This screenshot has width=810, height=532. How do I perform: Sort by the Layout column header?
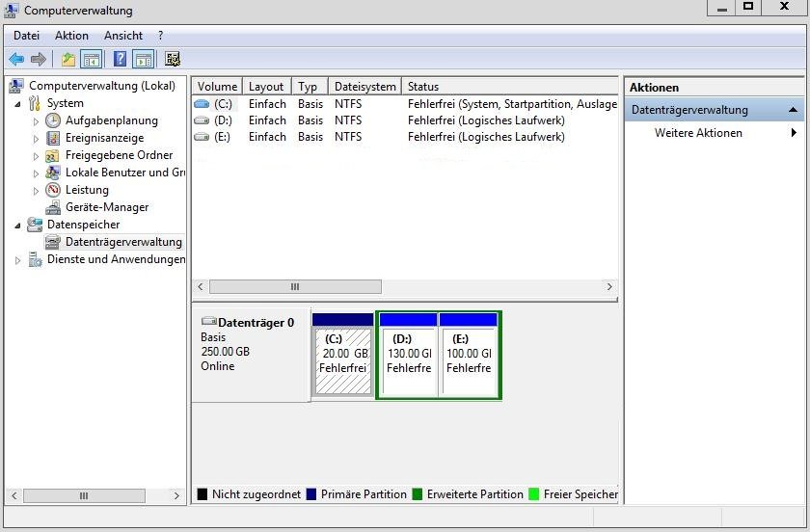tap(266, 86)
